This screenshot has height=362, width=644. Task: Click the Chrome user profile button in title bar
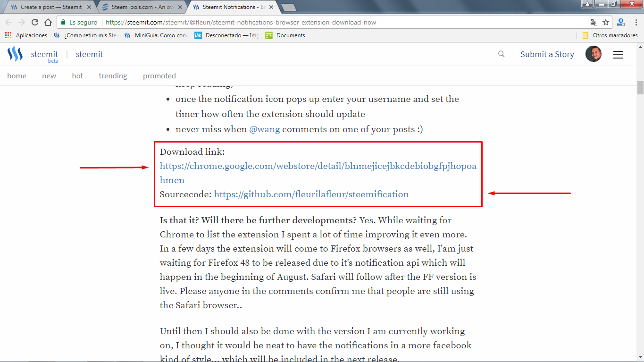[587, 4]
